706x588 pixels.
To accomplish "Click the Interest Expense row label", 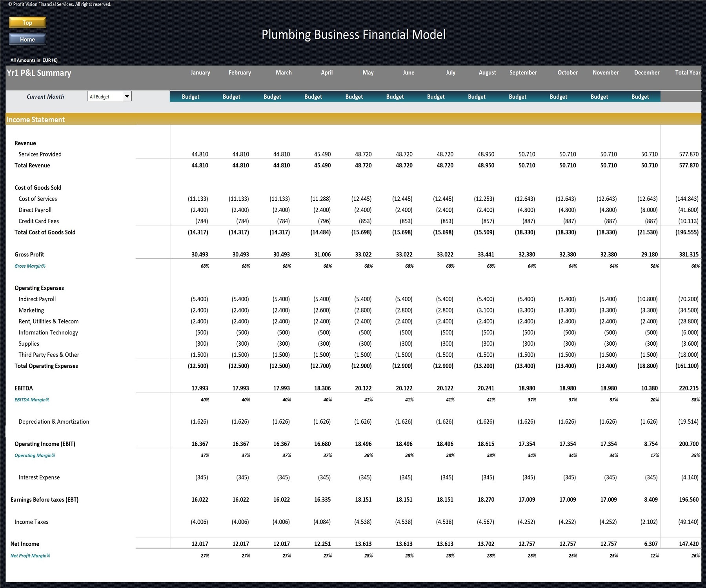I will click(x=39, y=477).
